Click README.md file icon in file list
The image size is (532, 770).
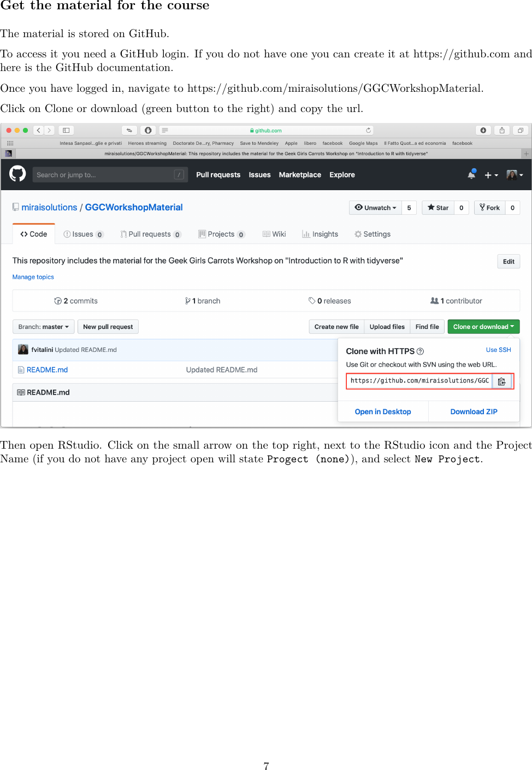click(x=21, y=370)
